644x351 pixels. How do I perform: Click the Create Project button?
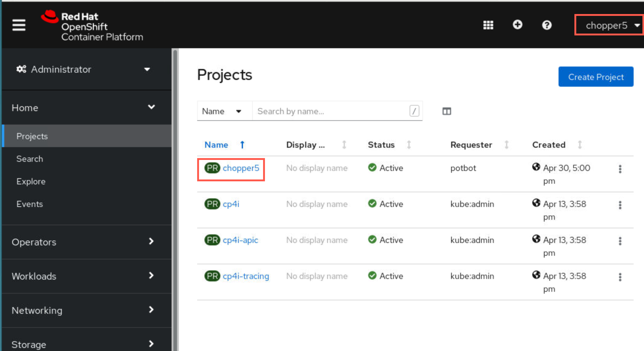click(596, 77)
